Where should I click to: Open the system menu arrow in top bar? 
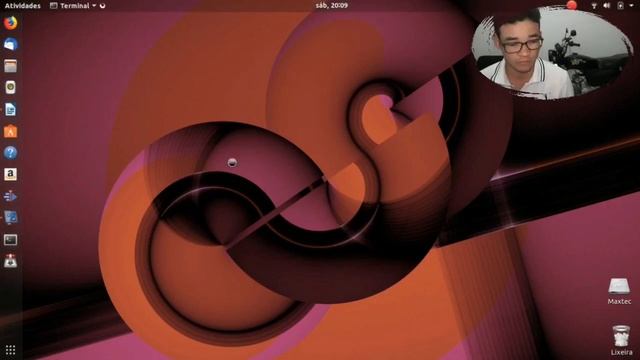(x=631, y=5)
